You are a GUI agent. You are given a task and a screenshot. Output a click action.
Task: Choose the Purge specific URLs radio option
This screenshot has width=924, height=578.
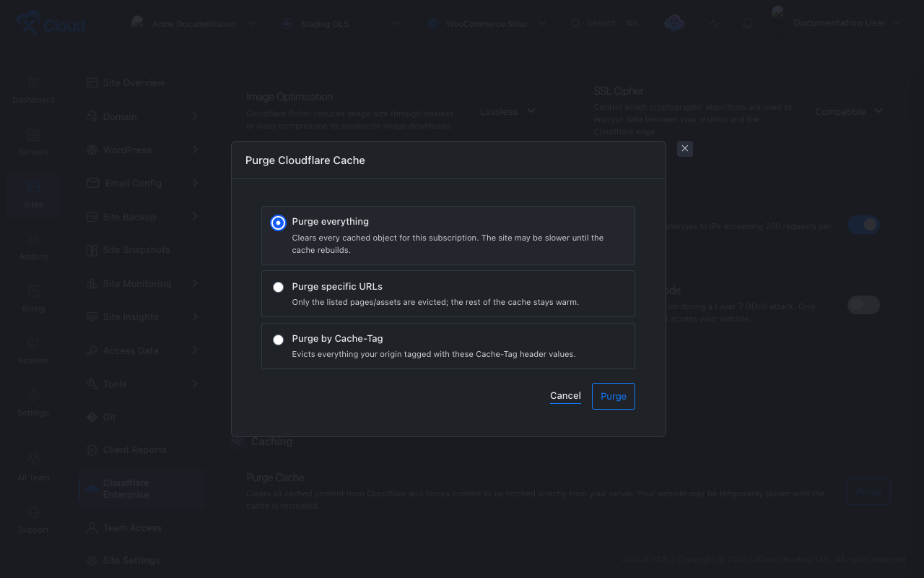pyautogui.click(x=278, y=288)
